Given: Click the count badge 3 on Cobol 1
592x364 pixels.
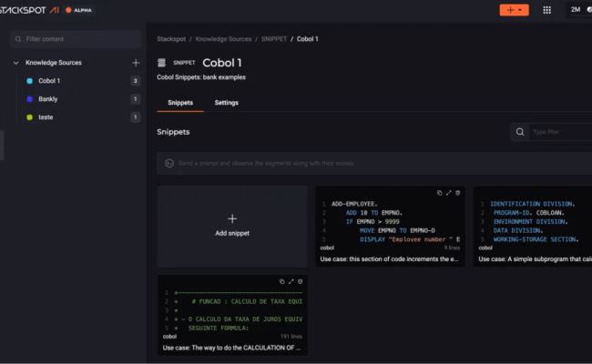Looking at the screenshot, I should pos(135,81).
